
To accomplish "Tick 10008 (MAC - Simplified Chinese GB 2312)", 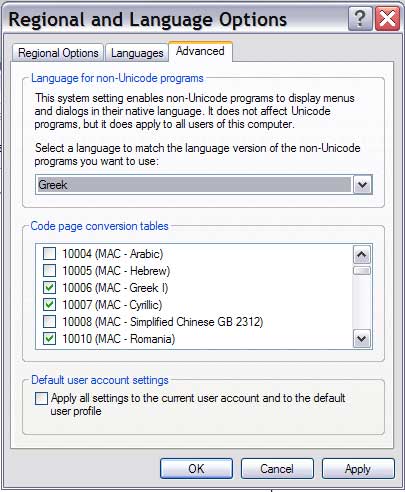I will coord(49,322).
